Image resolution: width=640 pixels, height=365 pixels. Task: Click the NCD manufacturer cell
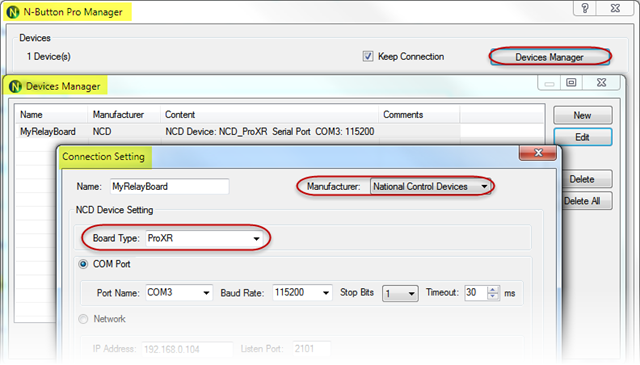[x=102, y=131]
